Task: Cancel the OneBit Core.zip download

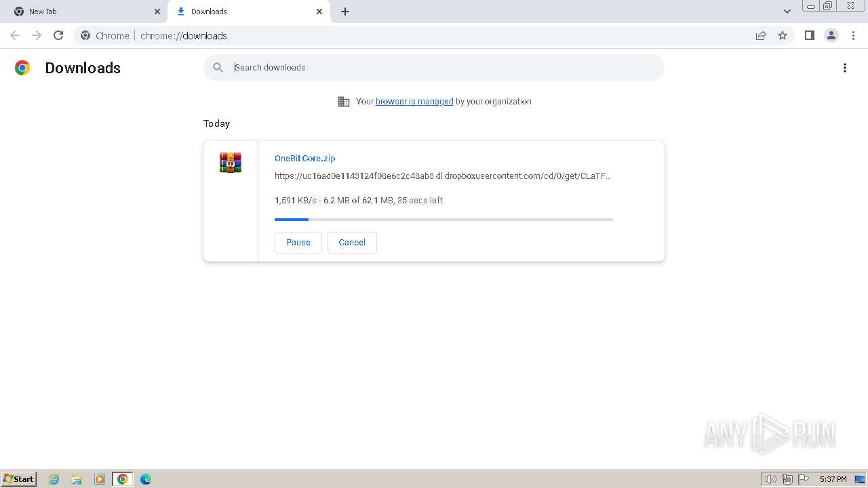Action: tap(352, 242)
